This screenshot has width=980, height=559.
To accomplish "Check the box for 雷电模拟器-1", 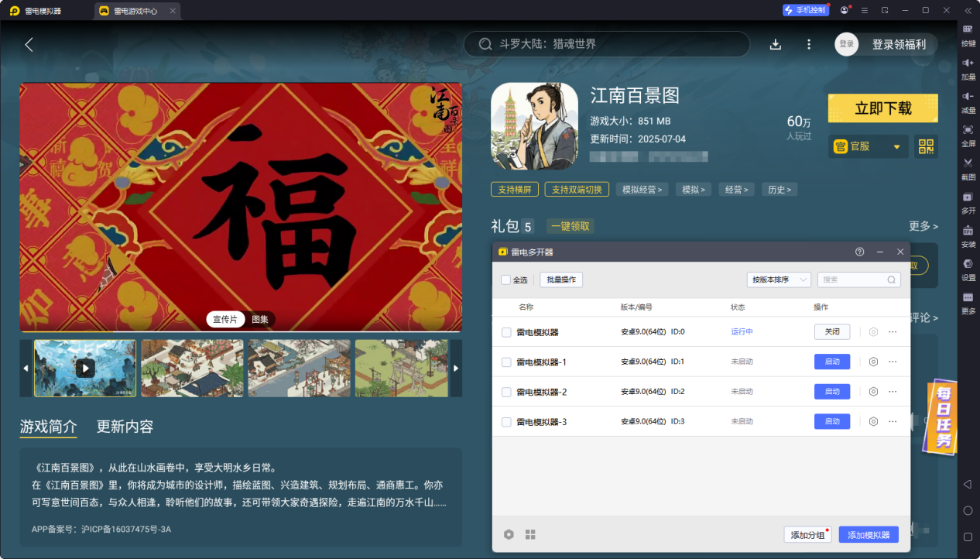I will pyautogui.click(x=506, y=362).
